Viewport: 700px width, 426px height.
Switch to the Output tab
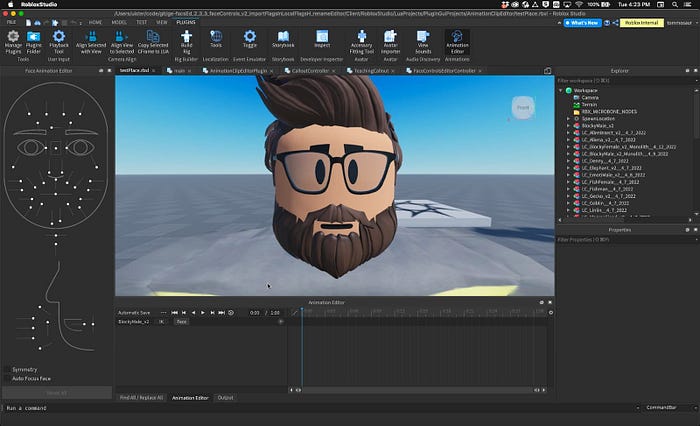226,397
